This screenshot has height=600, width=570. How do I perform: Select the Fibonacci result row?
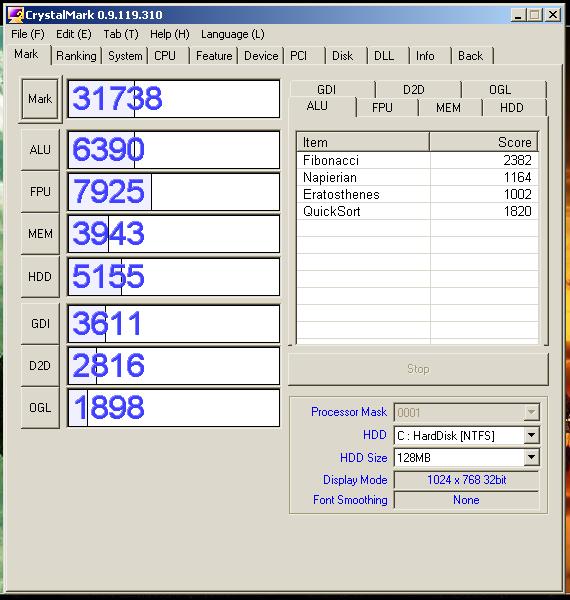pyautogui.click(x=418, y=160)
